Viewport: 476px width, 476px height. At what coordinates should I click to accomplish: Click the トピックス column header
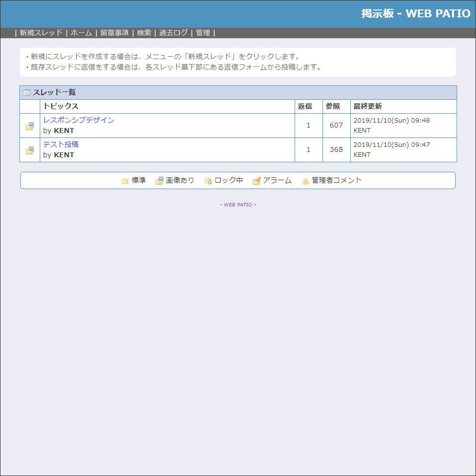(x=61, y=106)
